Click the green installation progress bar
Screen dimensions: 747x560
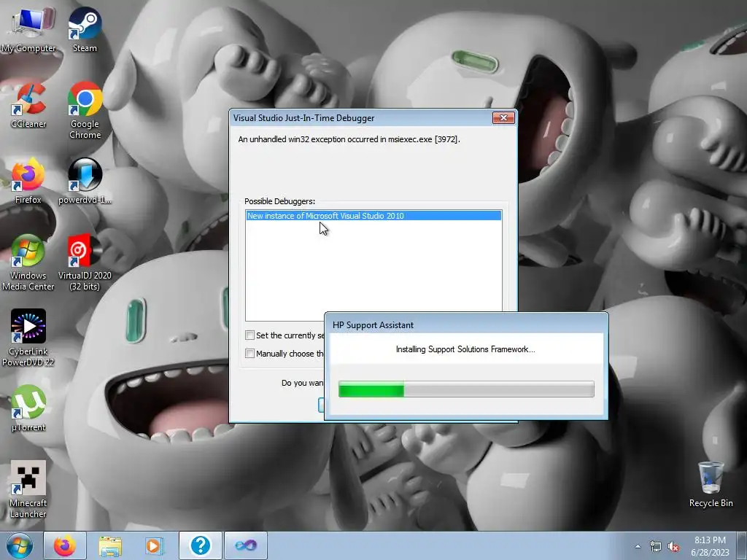[466, 389]
